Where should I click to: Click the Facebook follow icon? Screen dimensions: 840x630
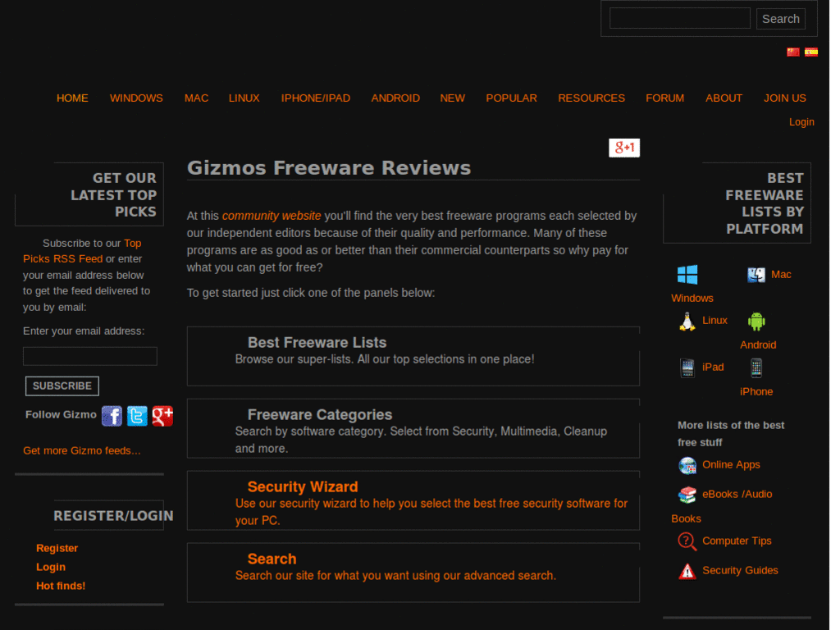click(x=112, y=416)
